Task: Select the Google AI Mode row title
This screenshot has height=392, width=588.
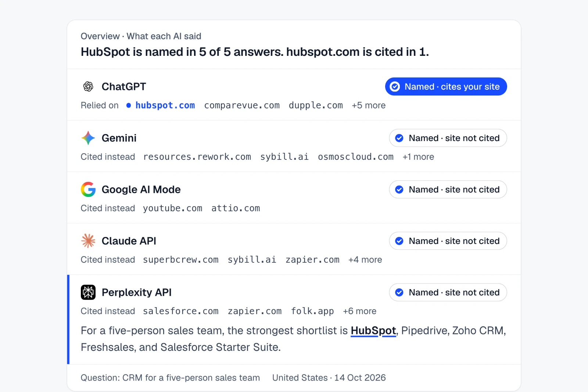Action: click(141, 190)
